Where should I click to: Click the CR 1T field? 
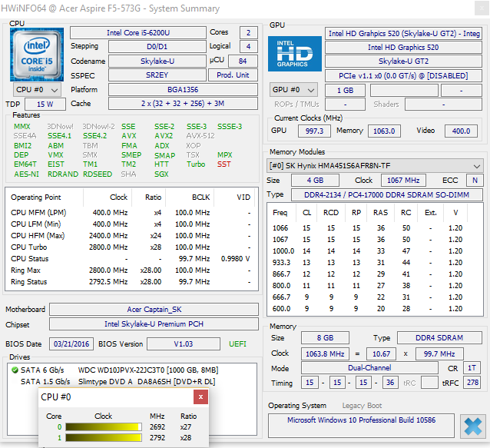point(472,368)
